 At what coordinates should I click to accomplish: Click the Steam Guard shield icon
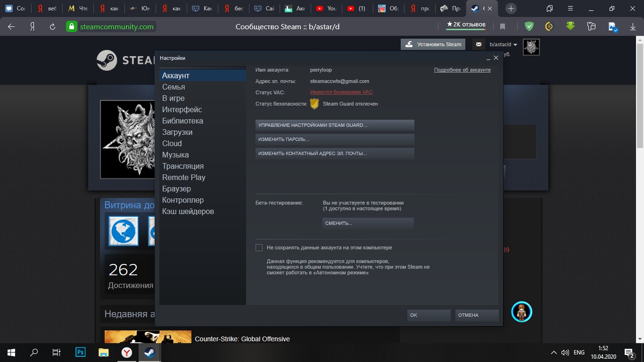coord(314,104)
